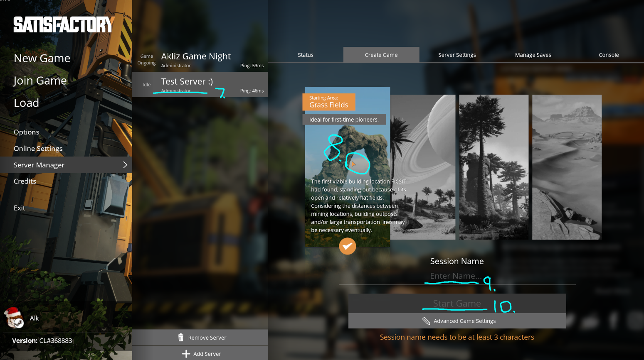Click the Version: CL#368883 label
Viewport: 644px width, 360px height.
click(42, 340)
